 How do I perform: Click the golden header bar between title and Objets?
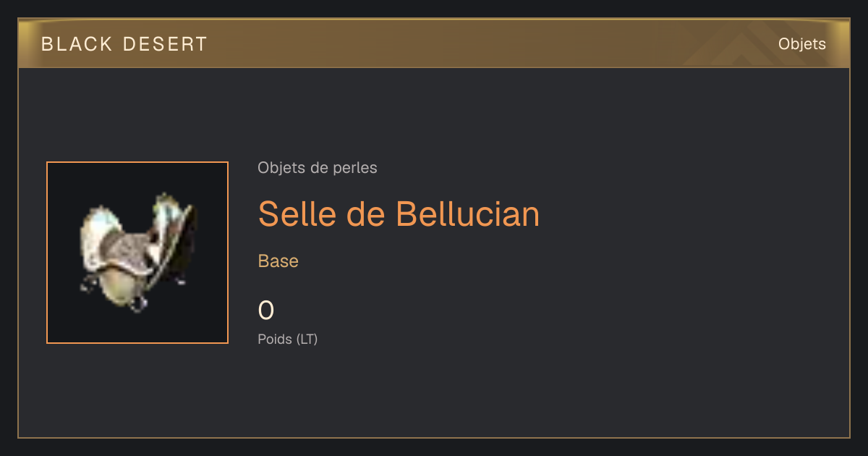pos(492,44)
